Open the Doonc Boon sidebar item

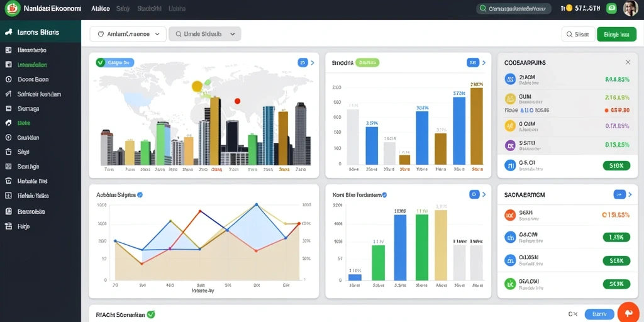[33, 79]
